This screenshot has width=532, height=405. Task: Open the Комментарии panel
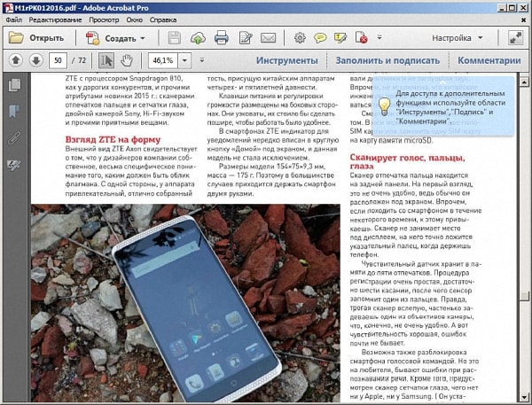pyautogui.click(x=489, y=60)
